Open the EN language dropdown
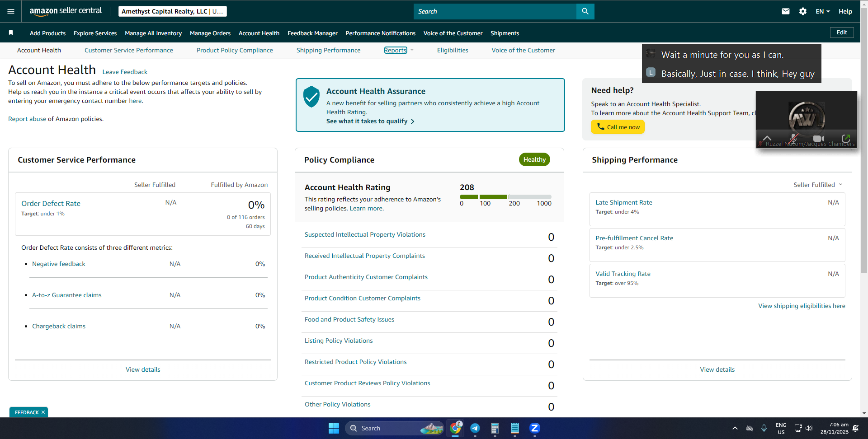Viewport: 868px width, 439px height. tap(822, 11)
